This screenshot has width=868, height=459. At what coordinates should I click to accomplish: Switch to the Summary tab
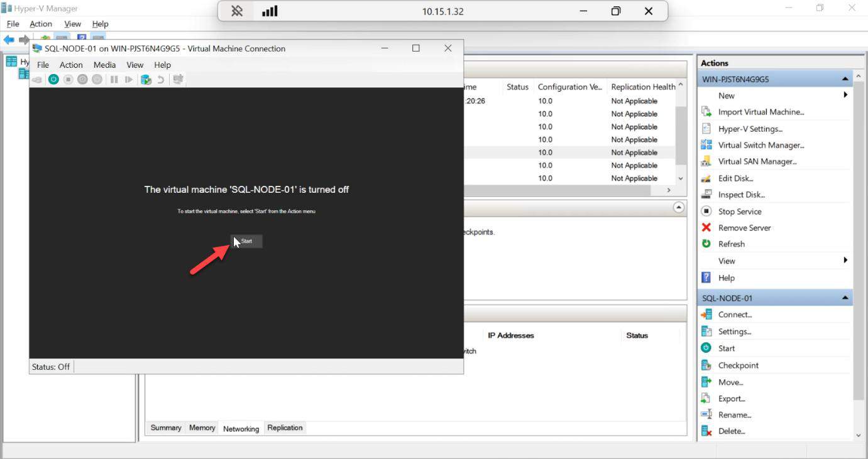[166, 428]
